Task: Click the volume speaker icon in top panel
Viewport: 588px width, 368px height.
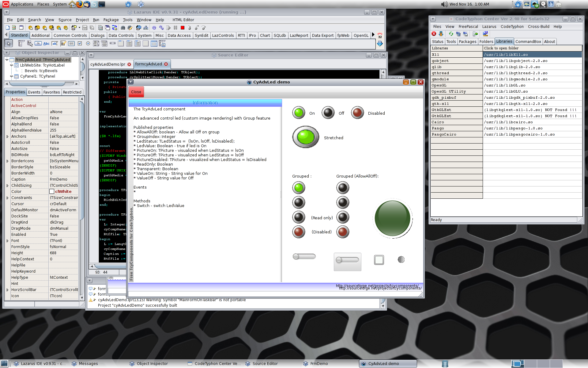Action: (444, 4)
